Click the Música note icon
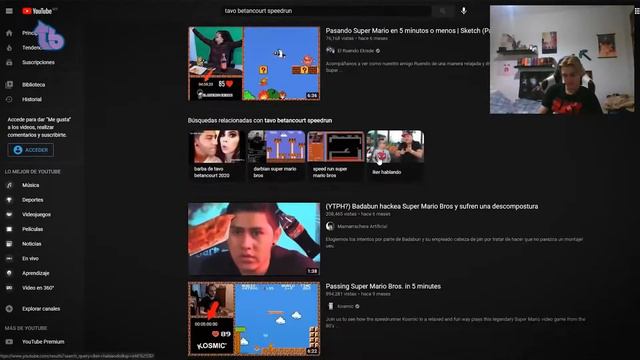 9,185
